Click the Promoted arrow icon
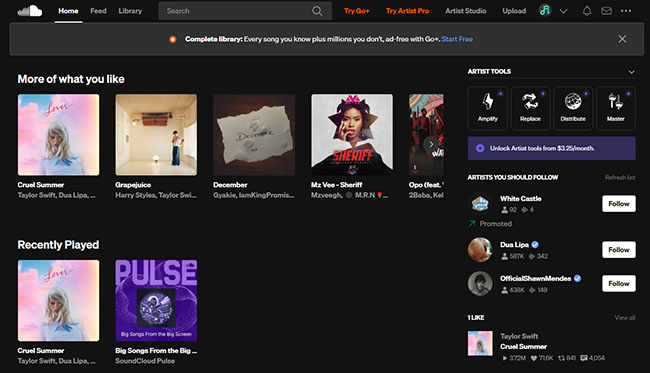The width and height of the screenshot is (650, 373). 472,223
